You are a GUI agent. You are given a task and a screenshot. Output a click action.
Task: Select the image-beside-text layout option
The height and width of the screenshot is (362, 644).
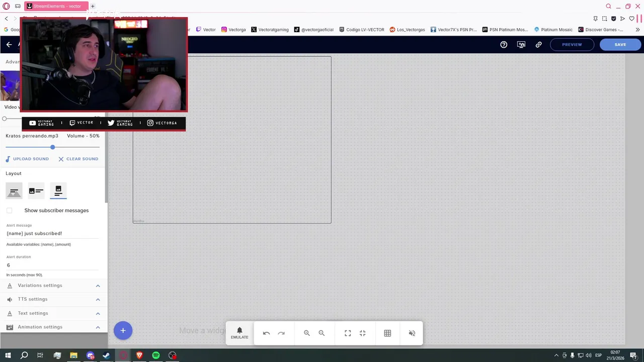(36, 191)
